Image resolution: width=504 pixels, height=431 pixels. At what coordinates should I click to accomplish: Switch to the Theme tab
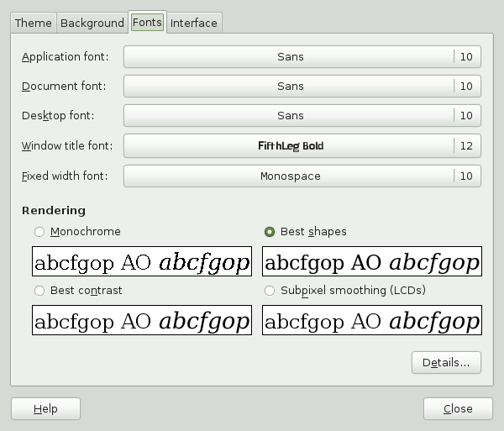click(34, 23)
